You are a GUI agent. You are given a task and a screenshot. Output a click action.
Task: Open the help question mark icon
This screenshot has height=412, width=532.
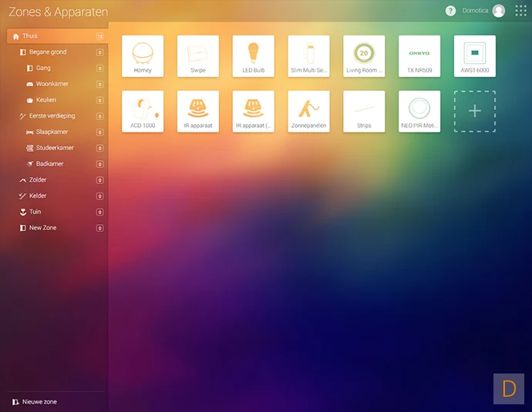[450, 11]
